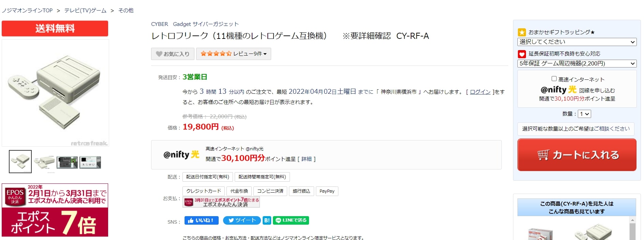This screenshot has height=240, width=644.
Task: Click 配送日付指定可(有料) tag
Action: pyautogui.click(x=208, y=177)
